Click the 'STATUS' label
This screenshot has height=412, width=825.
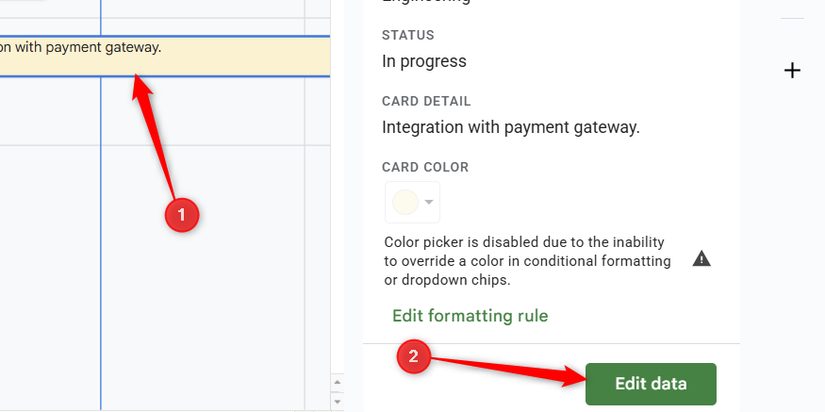(x=408, y=35)
